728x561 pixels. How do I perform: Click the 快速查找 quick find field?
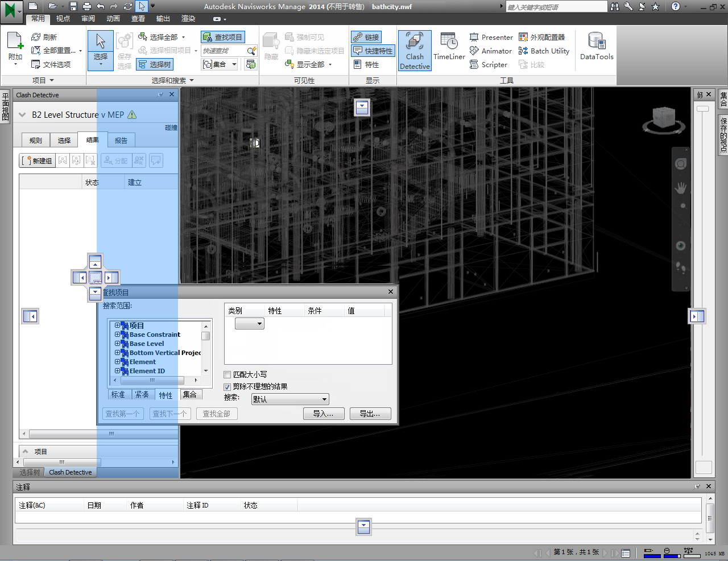point(224,51)
